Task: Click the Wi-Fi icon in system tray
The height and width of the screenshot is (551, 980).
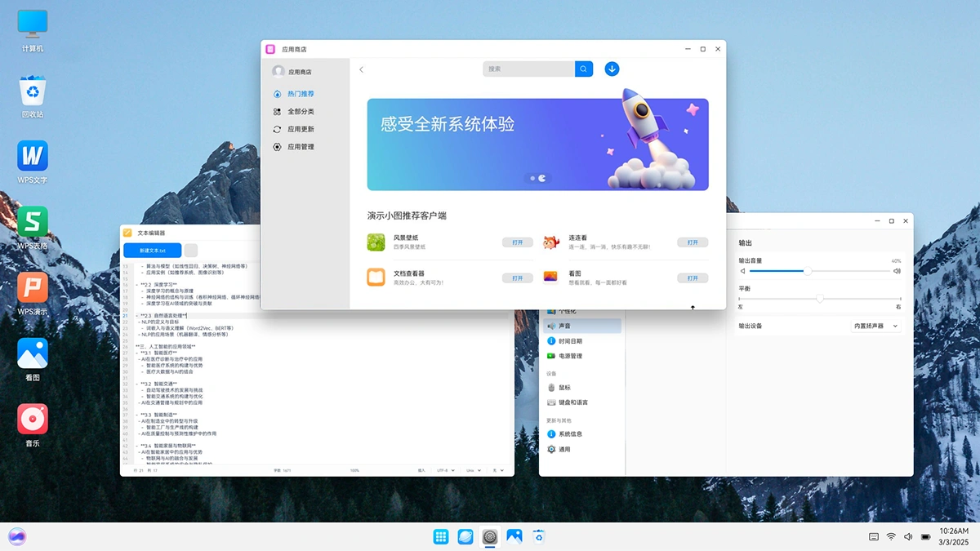Action: pos(891,536)
